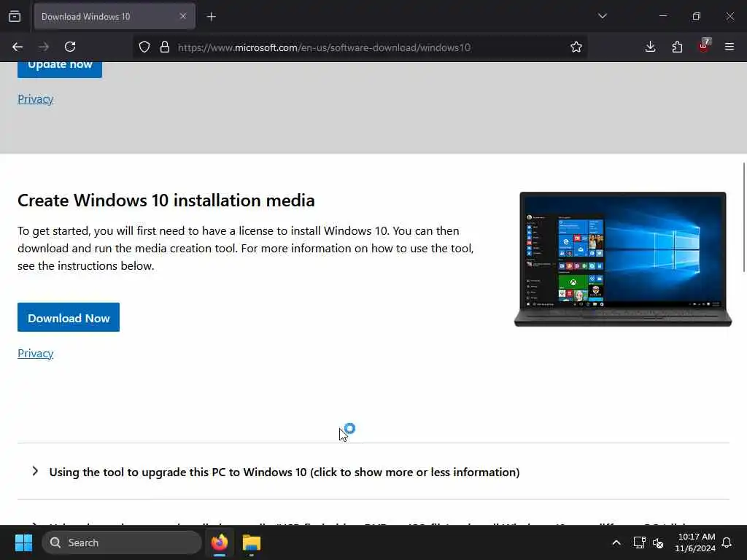The height and width of the screenshot is (560, 747).
Task: Click the taskbar Search box
Action: 122,542
